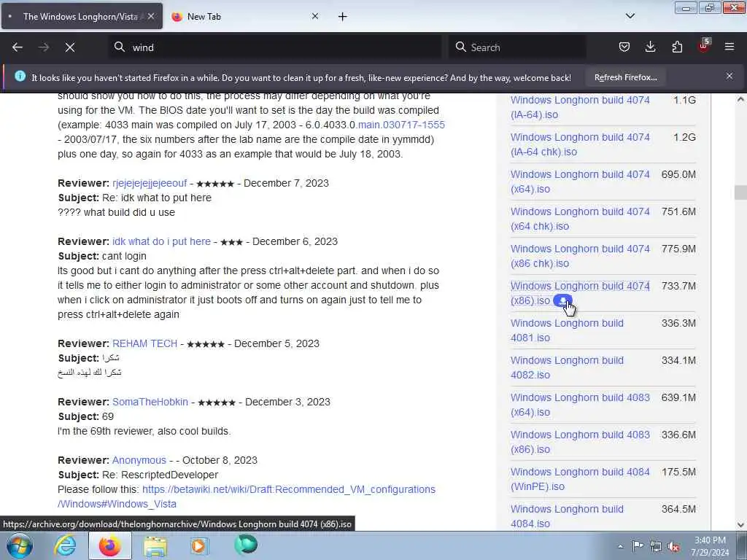Launch Internet Explorer from the taskbar

(x=65, y=545)
